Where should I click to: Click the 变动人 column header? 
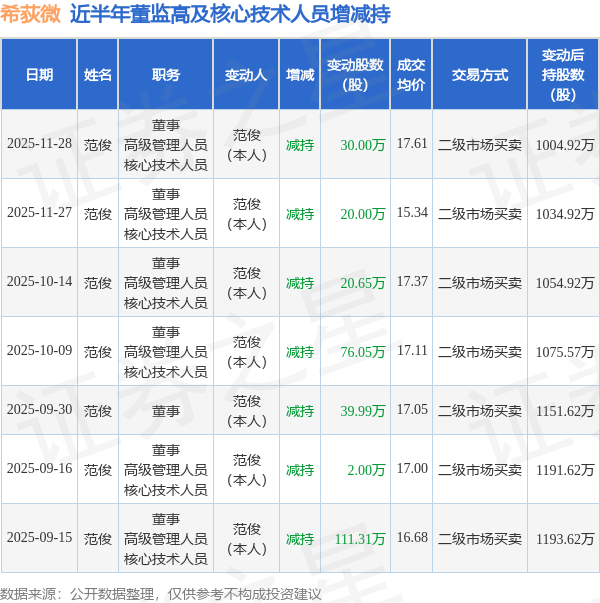(246, 75)
